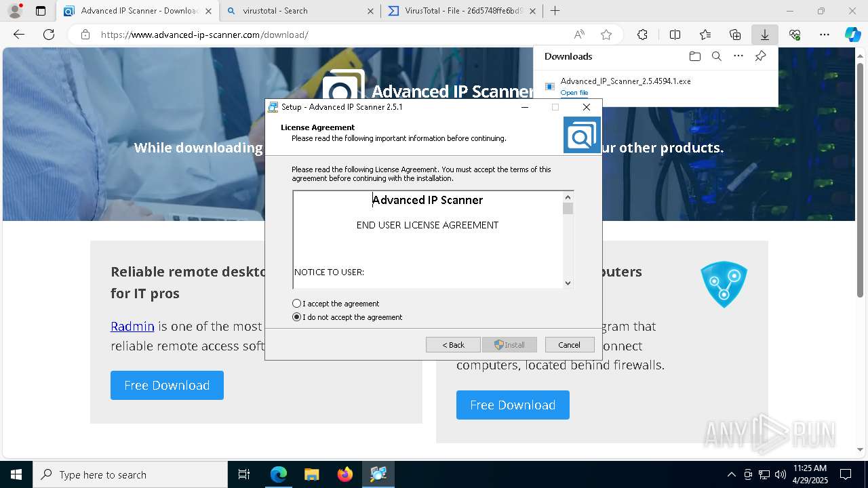Viewport: 868px width, 488px height.
Task: Open Firefox on taskbar
Action: click(344, 474)
